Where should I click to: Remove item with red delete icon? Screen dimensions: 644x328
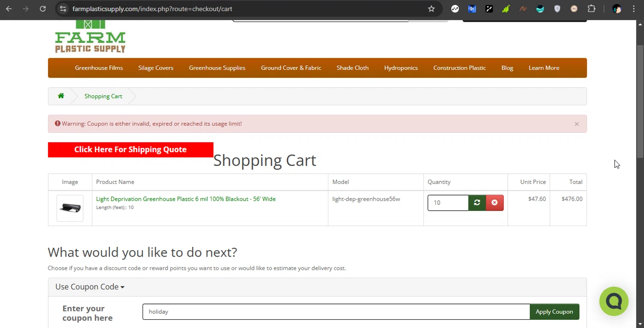coord(495,202)
